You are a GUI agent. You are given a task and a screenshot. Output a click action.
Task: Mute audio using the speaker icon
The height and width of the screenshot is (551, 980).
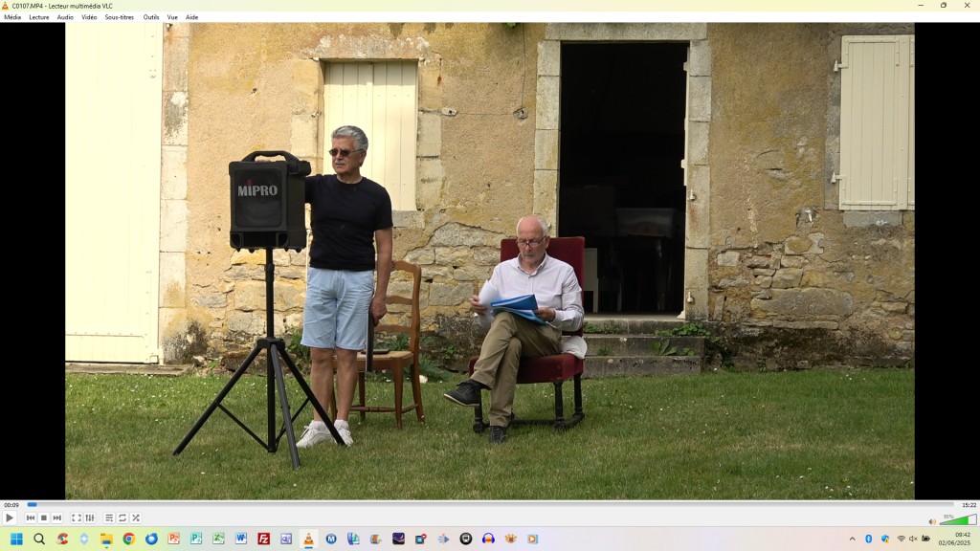pos(932,521)
